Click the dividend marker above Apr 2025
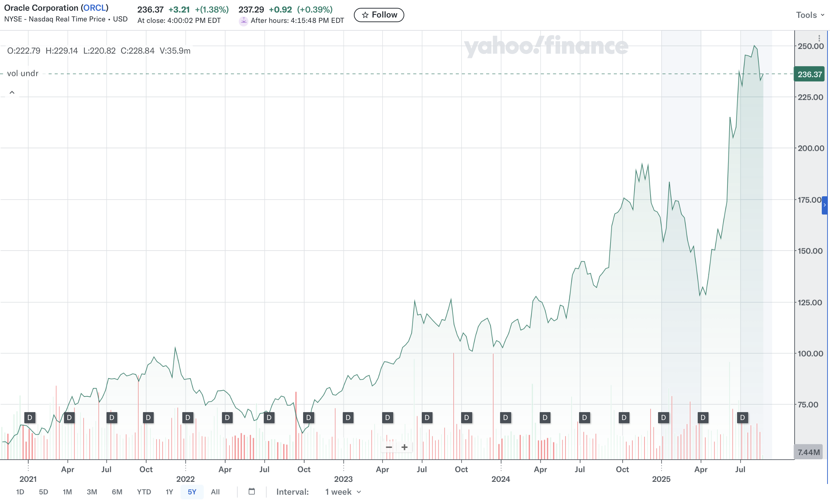The image size is (830, 504). point(703,417)
